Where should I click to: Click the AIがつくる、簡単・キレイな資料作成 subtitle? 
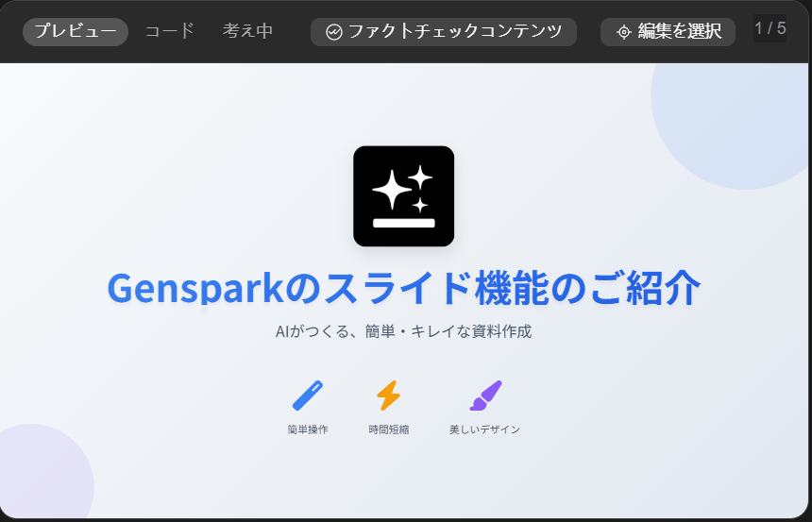(403, 331)
